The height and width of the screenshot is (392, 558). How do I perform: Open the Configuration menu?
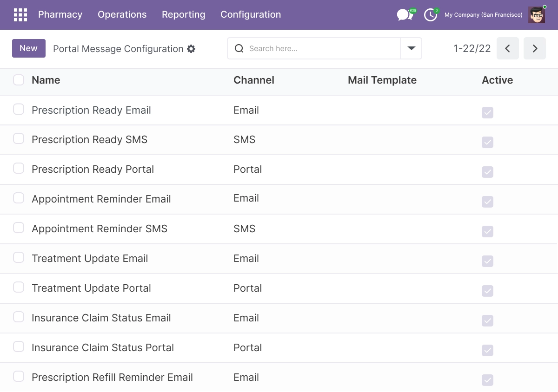click(x=251, y=15)
